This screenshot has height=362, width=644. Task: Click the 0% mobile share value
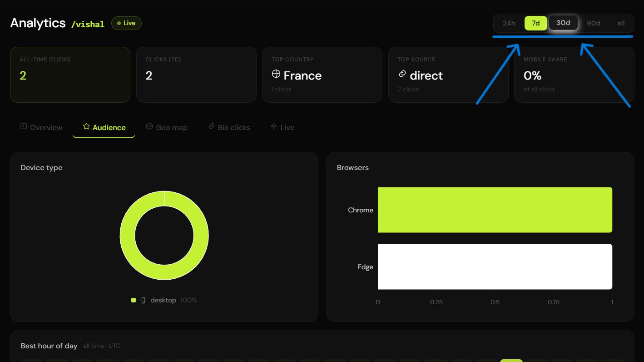point(532,75)
